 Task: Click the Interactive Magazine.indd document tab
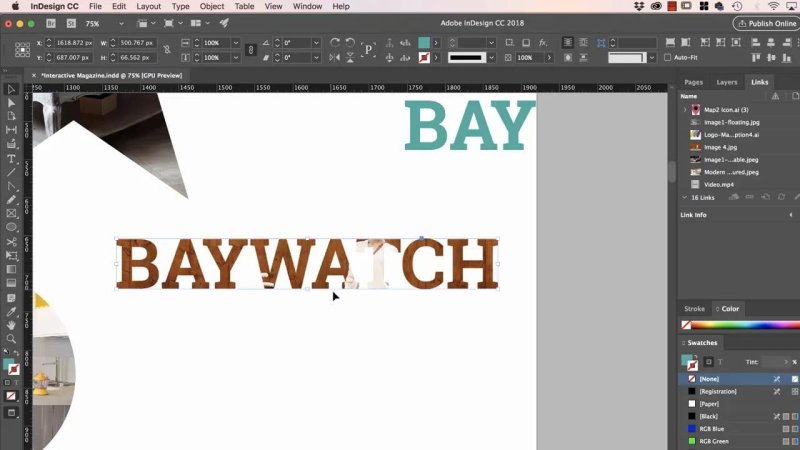click(x=111, y=76)
